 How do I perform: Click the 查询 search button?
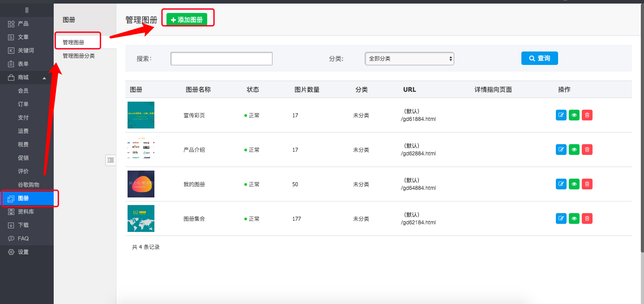[539, 58]
